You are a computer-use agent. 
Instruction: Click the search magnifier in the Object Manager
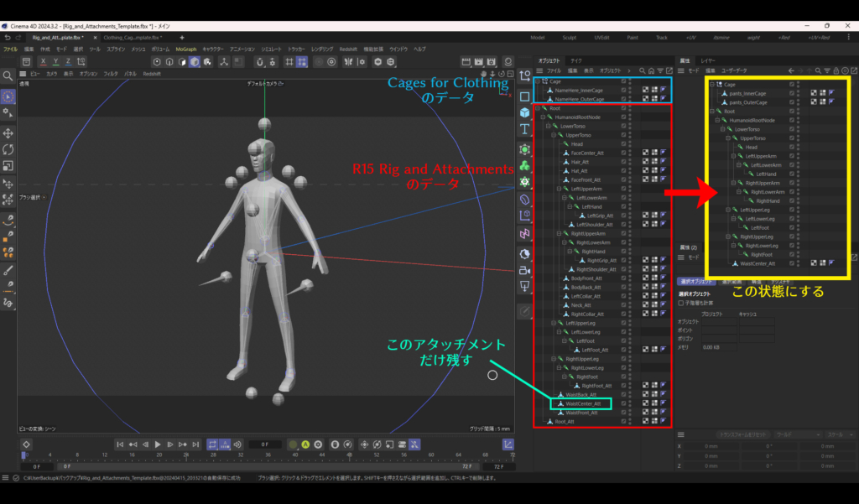point(643,70)
